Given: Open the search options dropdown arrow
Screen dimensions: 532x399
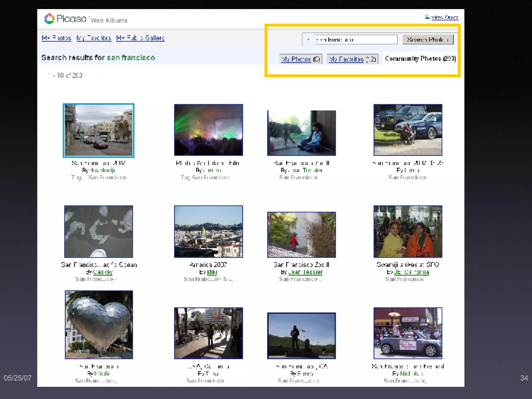Looking at the screenshot, I should (x=308, y=40).
